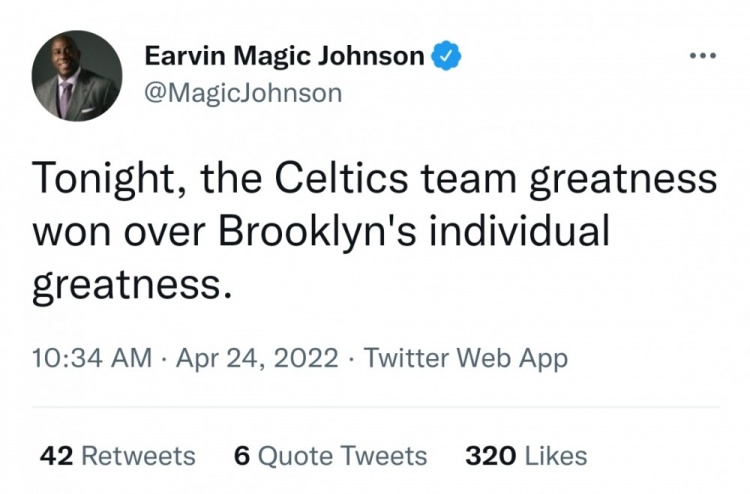View the Quote Tweets label list

(x=342, y=455)
